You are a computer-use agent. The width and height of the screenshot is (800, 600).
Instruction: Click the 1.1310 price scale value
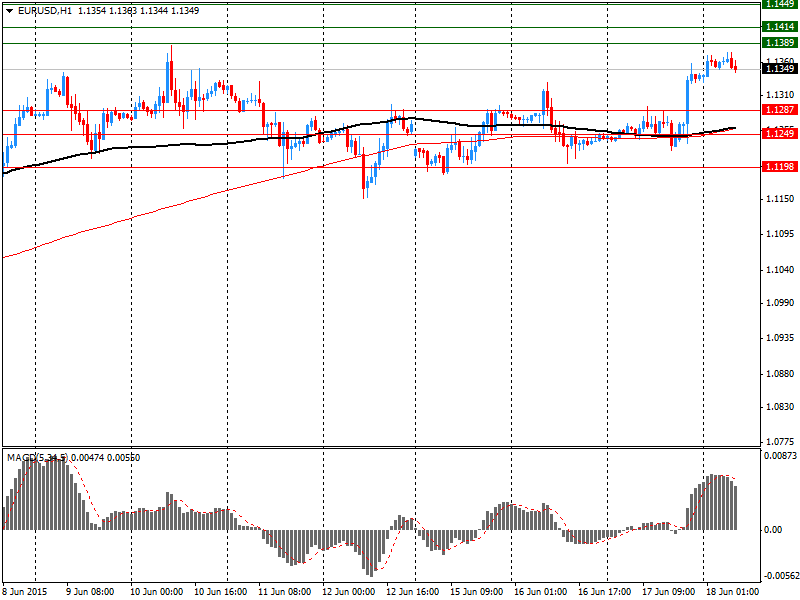[780, 95]
